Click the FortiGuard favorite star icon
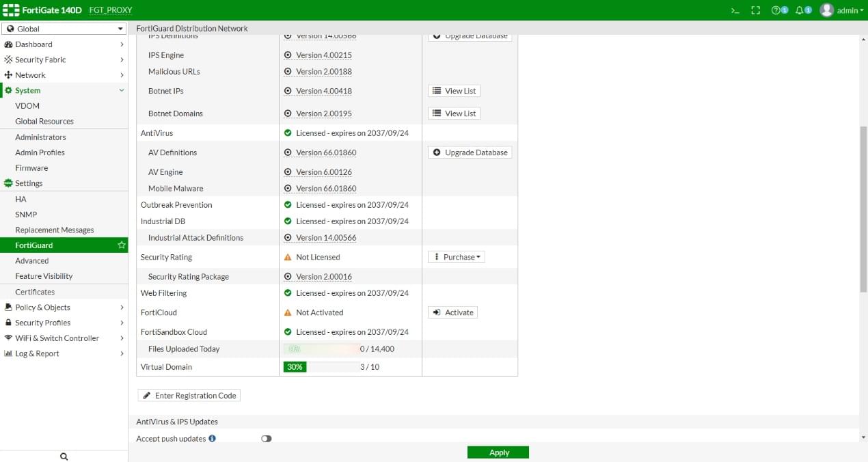Screen dimensions: 868x462 (122, 245)
